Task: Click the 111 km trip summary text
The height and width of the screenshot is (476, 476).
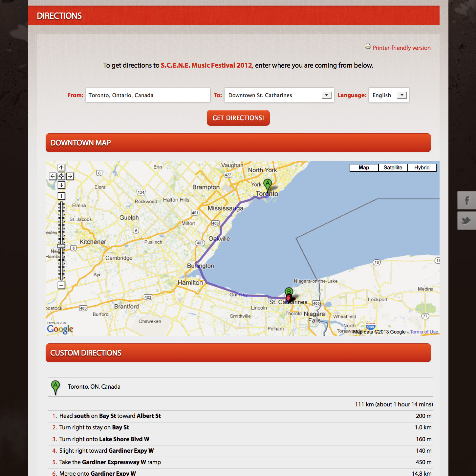Action: (394, 404)
